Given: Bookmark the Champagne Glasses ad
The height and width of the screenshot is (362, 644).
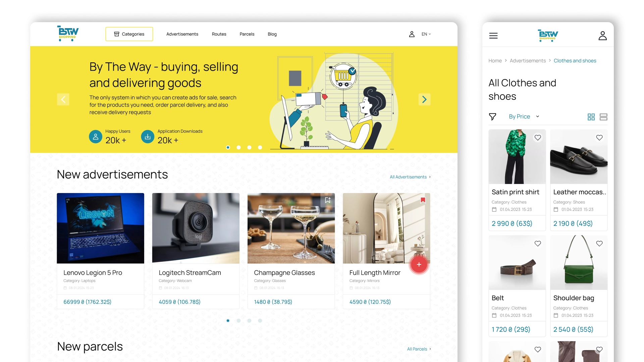Looking at the screenshot, I should (328, 200).
